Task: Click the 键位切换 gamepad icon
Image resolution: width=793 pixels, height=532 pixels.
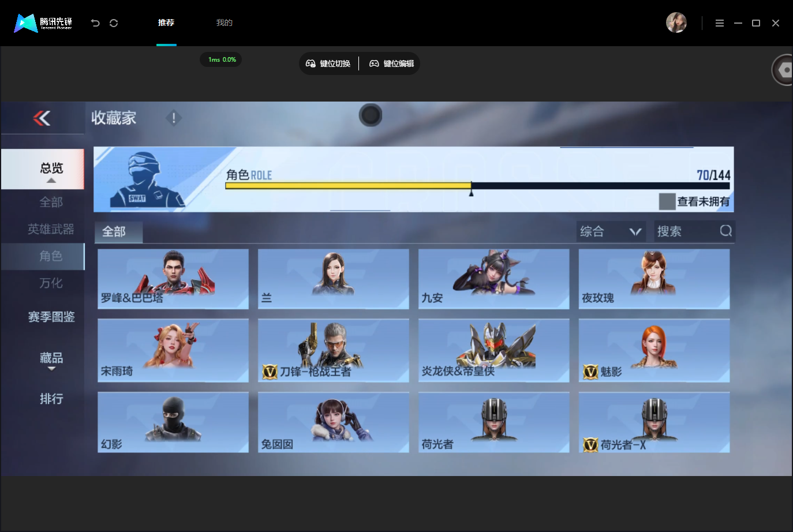Action: pos(311,63)
